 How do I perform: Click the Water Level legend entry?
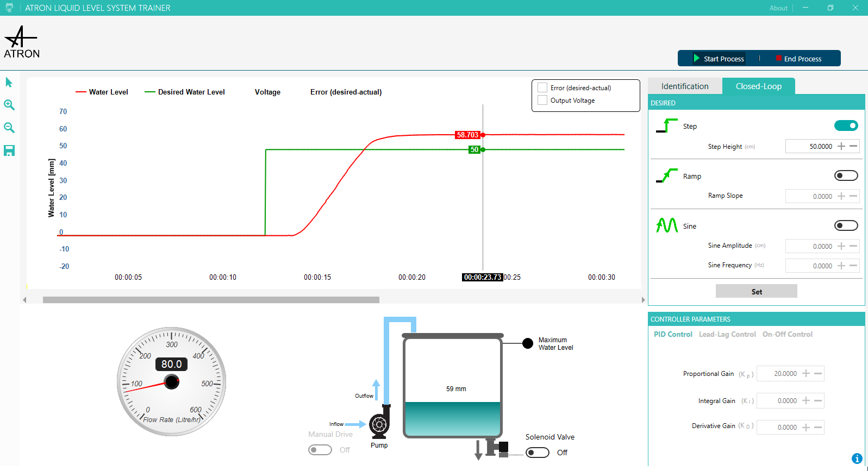click(102, 92)
